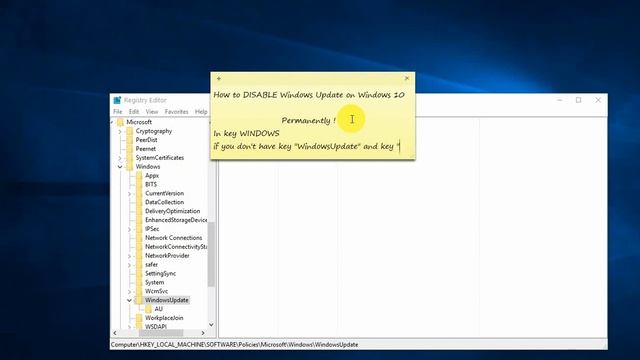The image size is (640, 360).
Task: Expand the SystemCertificates key
Action: point(120,158)
